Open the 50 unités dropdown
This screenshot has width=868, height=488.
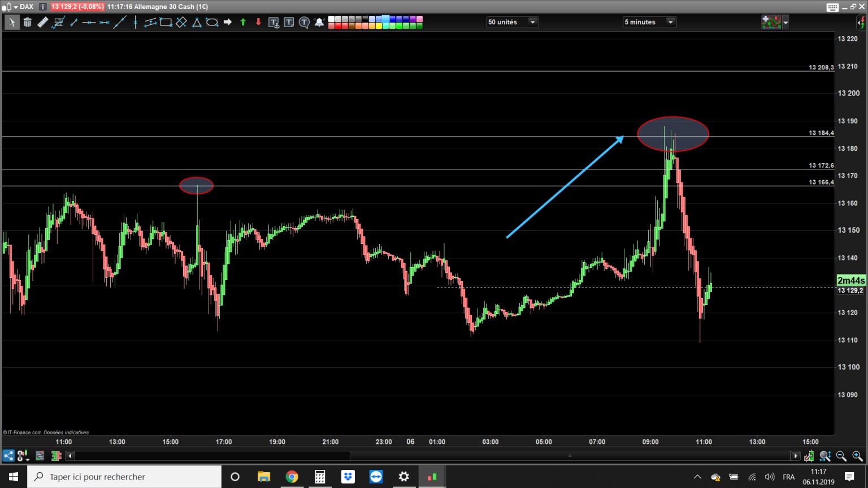(512, 22)
